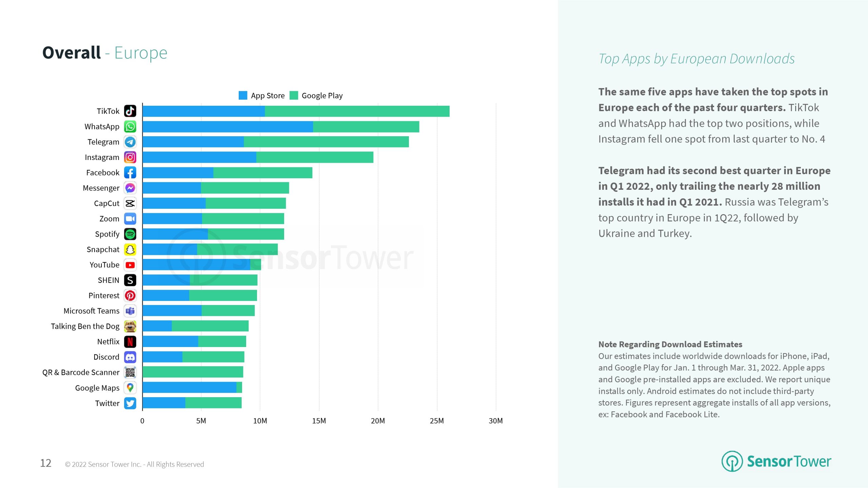
Task: Select the Telegram icon
Action: [x=130, y=142]
